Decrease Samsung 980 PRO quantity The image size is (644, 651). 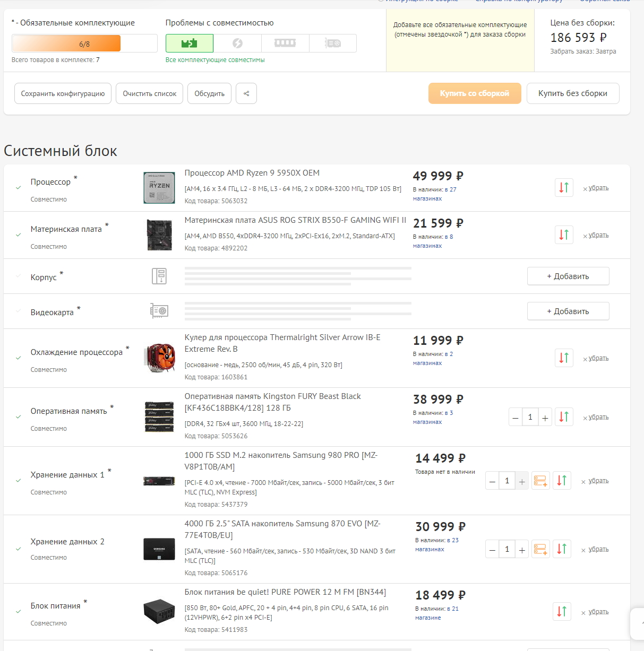pos(492,481)
